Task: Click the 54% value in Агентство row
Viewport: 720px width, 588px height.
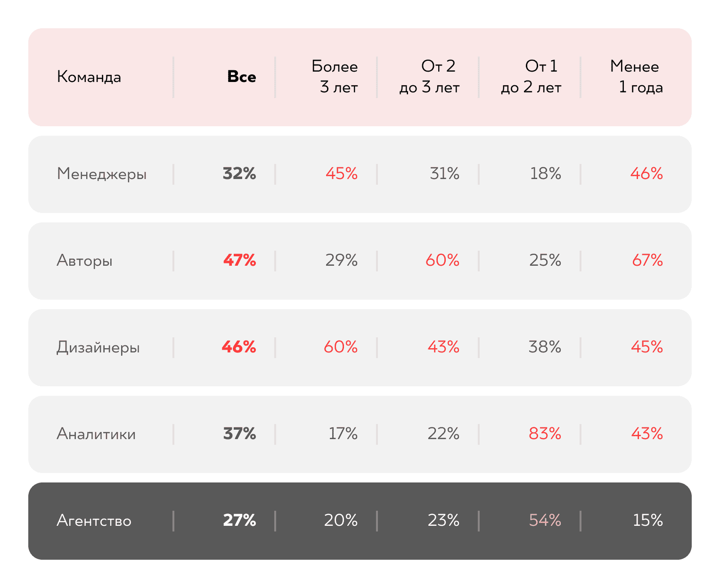Action: click(545, 521)
